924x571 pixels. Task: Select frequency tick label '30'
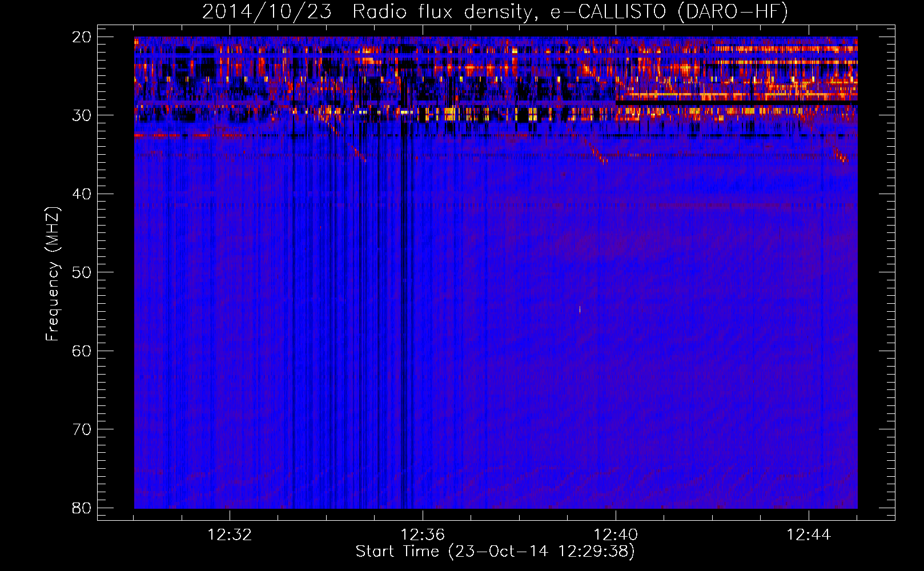coord(82,115)
